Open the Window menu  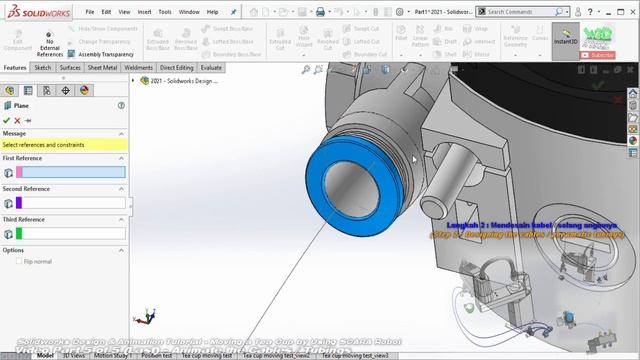[x=189, y=12]
